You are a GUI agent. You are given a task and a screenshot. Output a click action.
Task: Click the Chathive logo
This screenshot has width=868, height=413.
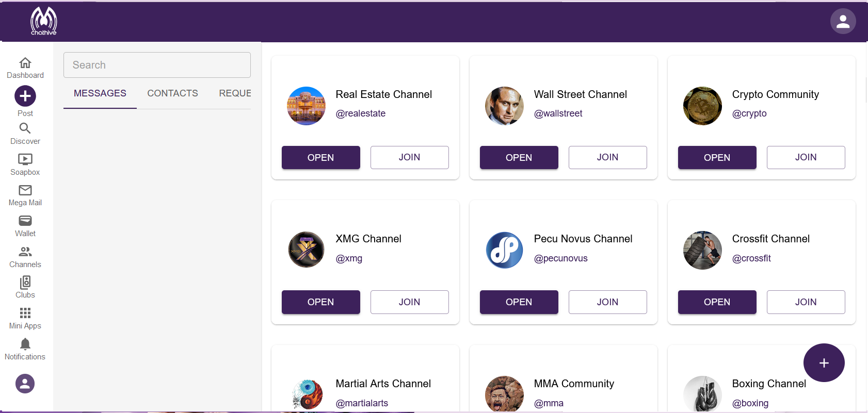point(44,22)
